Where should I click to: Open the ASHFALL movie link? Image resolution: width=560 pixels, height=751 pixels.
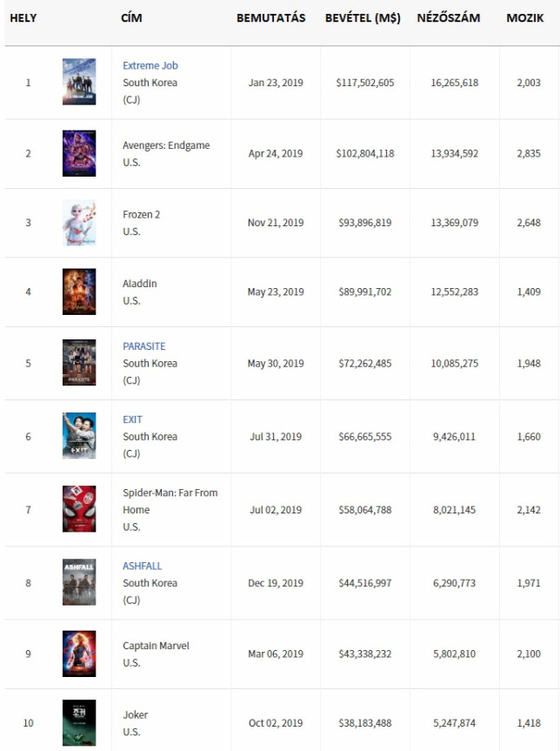point(142,567)
